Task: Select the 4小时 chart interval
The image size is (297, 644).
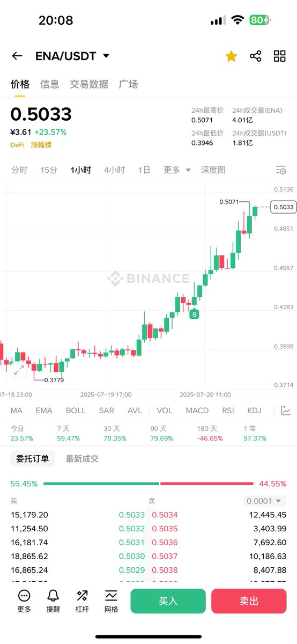Action: [114, 170]
